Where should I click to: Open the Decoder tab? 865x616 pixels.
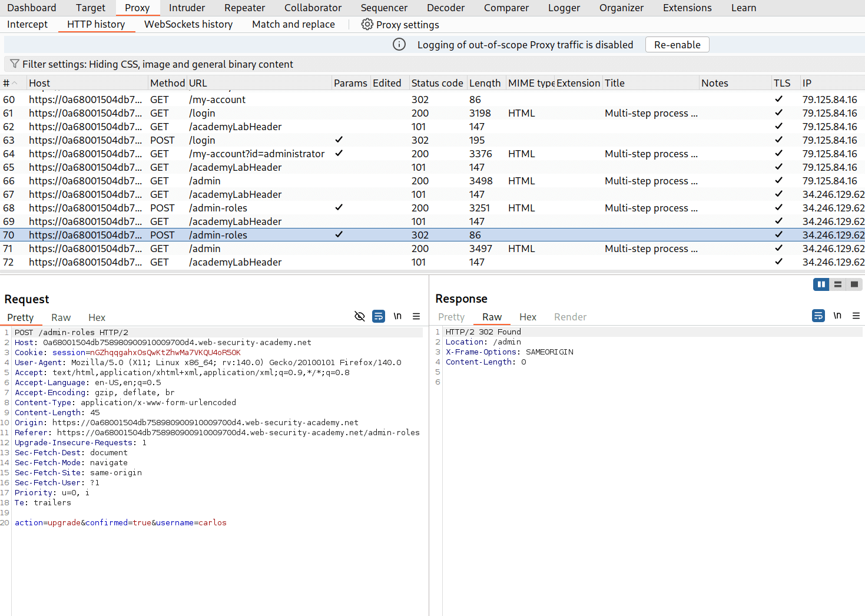tap(445, 8)
